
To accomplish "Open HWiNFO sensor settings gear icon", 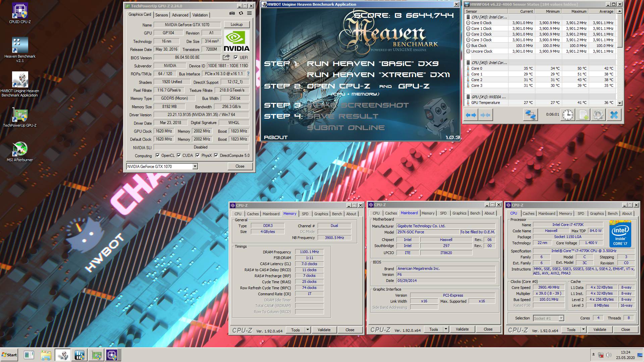I will point(598,115).
